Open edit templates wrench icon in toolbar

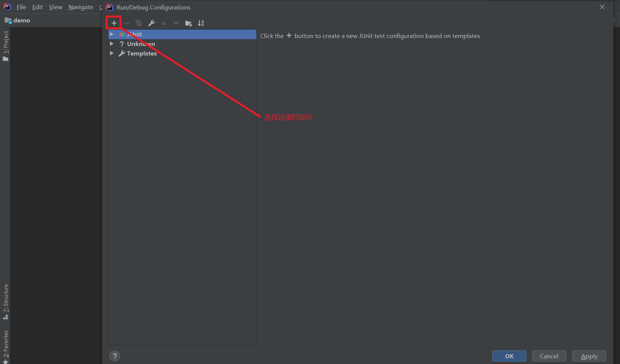pos(151,23)
